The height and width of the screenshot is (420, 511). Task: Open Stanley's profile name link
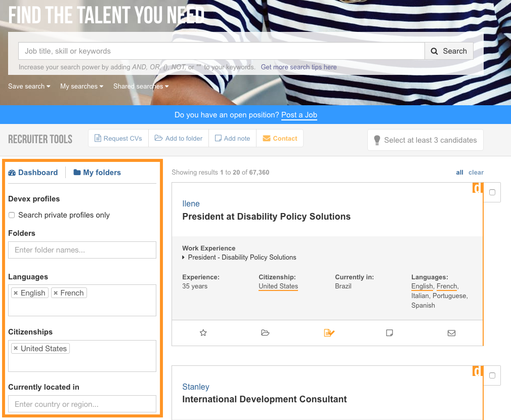195,387
